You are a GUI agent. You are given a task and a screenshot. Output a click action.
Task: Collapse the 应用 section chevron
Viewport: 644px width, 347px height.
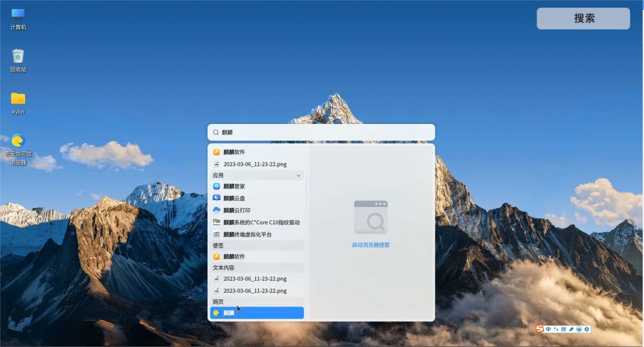click(298, 175)
